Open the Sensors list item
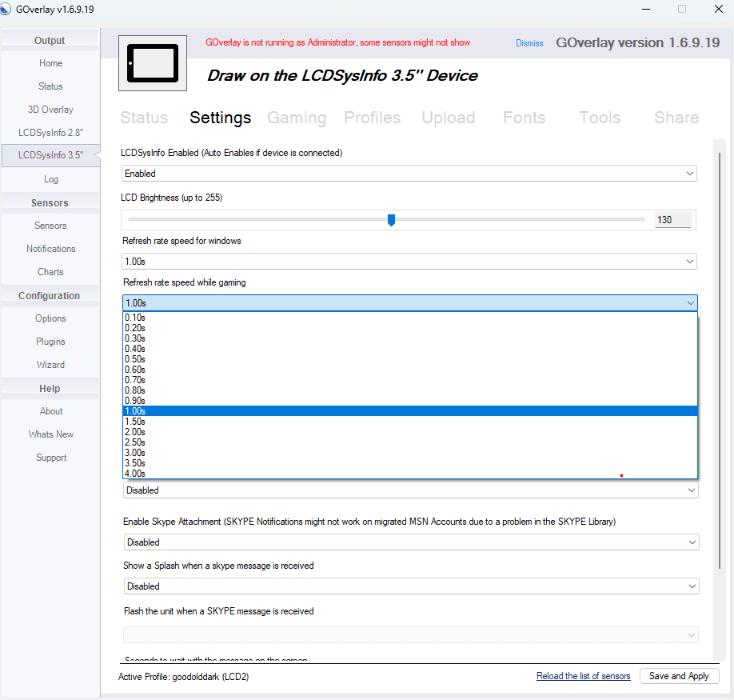734x700 pixels. pyautogui.click(x=50, y=226)
